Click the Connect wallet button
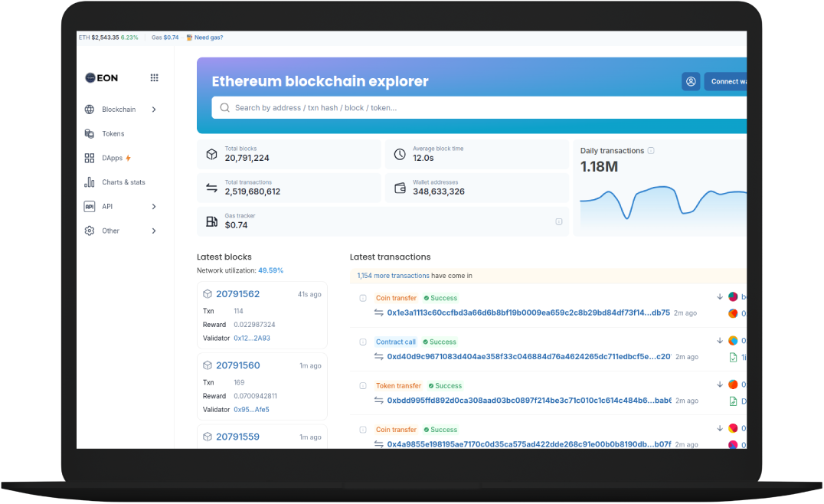Screen dimensions: 824x504 (x=726, y=81)
